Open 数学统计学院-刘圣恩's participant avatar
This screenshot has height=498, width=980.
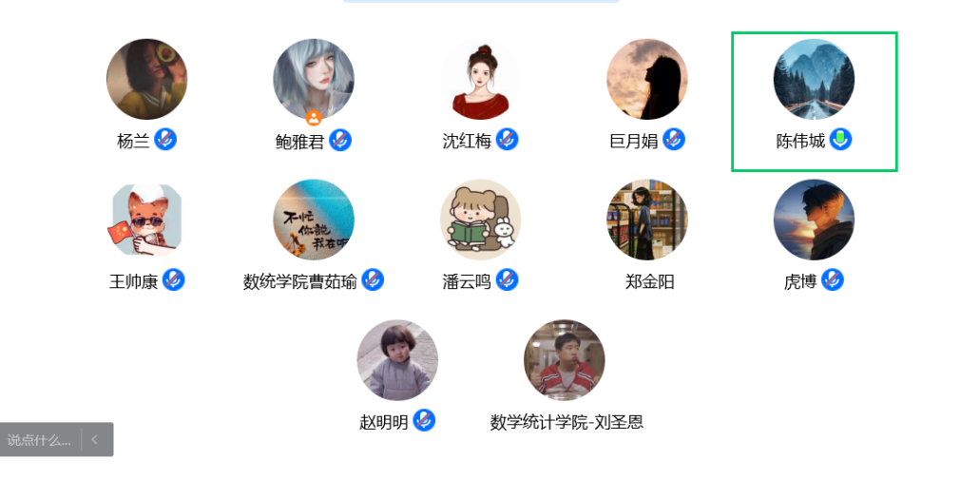point(565,360)
